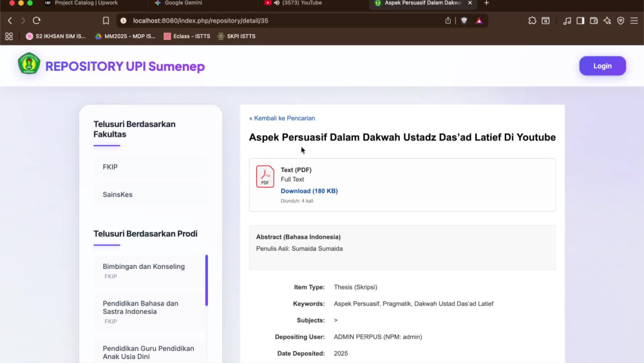644x363 pixels.
Task: Open site information icon in address bar
Action: [124, 21]
